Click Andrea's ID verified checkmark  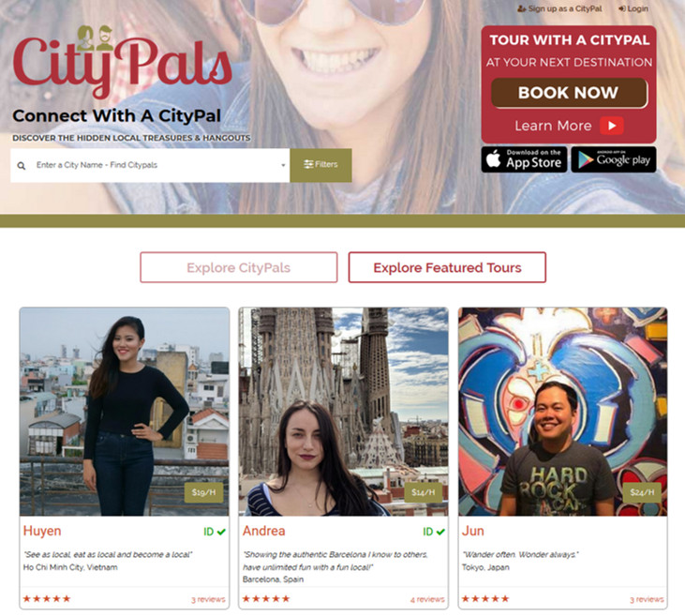[x=440, y=532]
